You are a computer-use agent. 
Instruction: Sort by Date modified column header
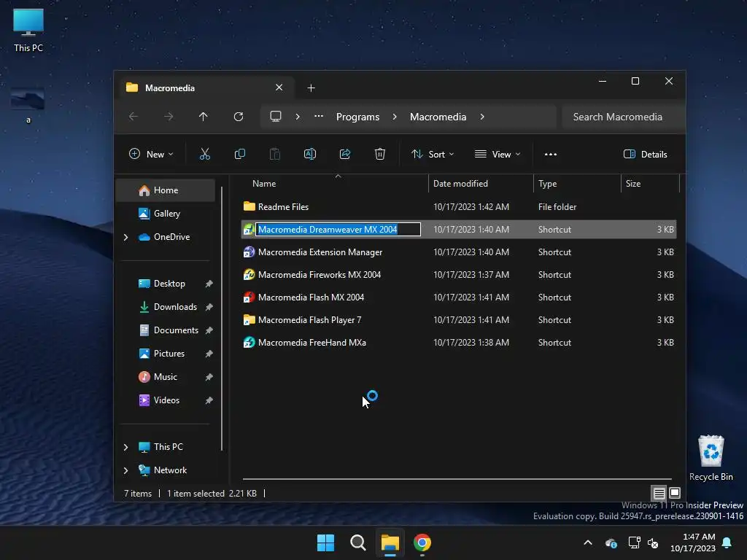click(481, 184)
